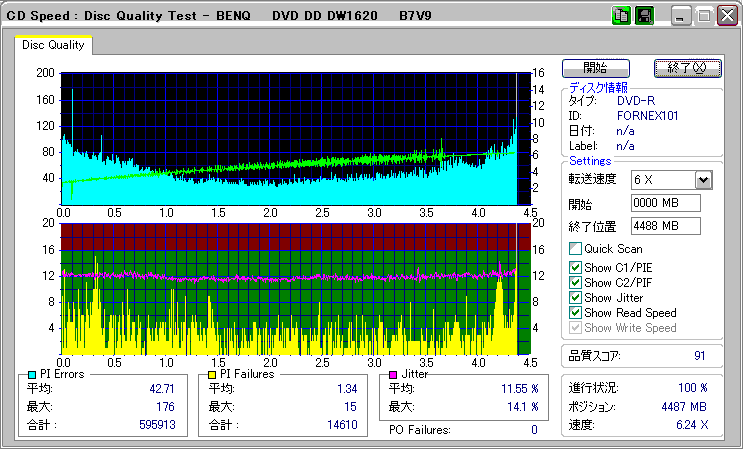Click the end position 4488 MB field
Screen dimensions: 743x449
[x=665, y=226]
